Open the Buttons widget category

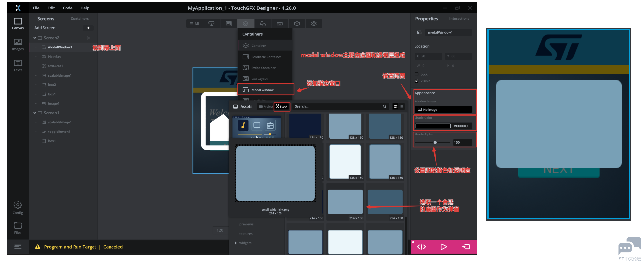pos(212,24)
